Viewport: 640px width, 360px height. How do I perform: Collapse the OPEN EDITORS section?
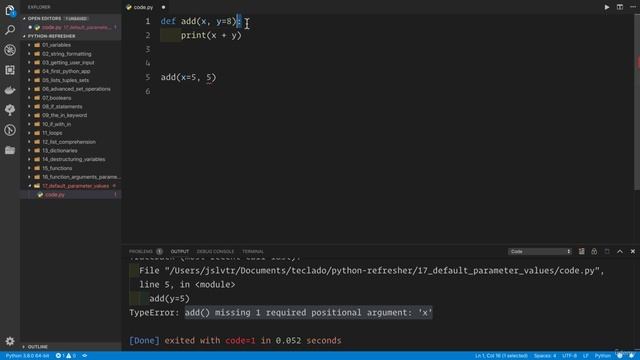pyautogui.click(x=24, y=18)
